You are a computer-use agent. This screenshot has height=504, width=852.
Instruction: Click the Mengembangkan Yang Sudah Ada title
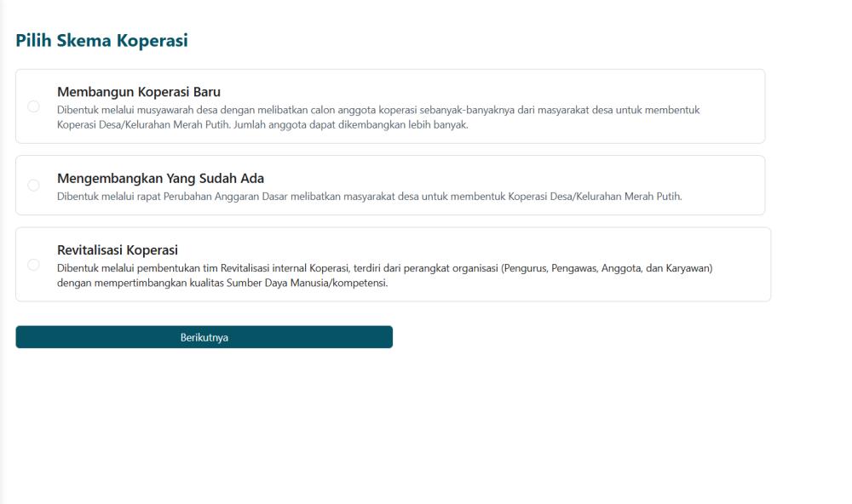point(160,178)
